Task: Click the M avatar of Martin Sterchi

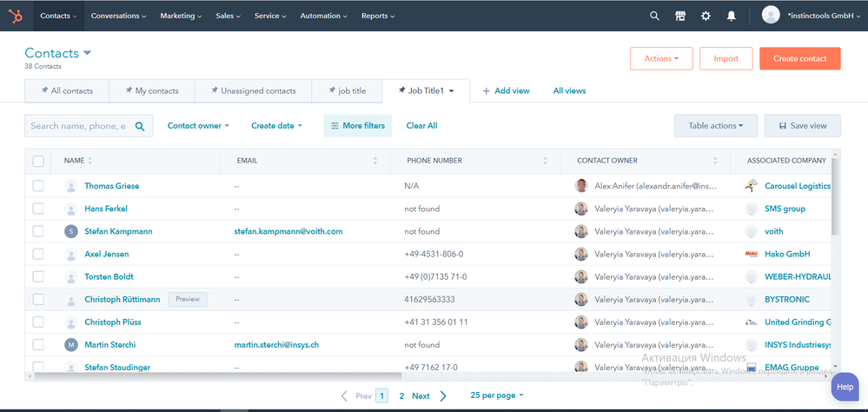Action: (x=71, y=345)
